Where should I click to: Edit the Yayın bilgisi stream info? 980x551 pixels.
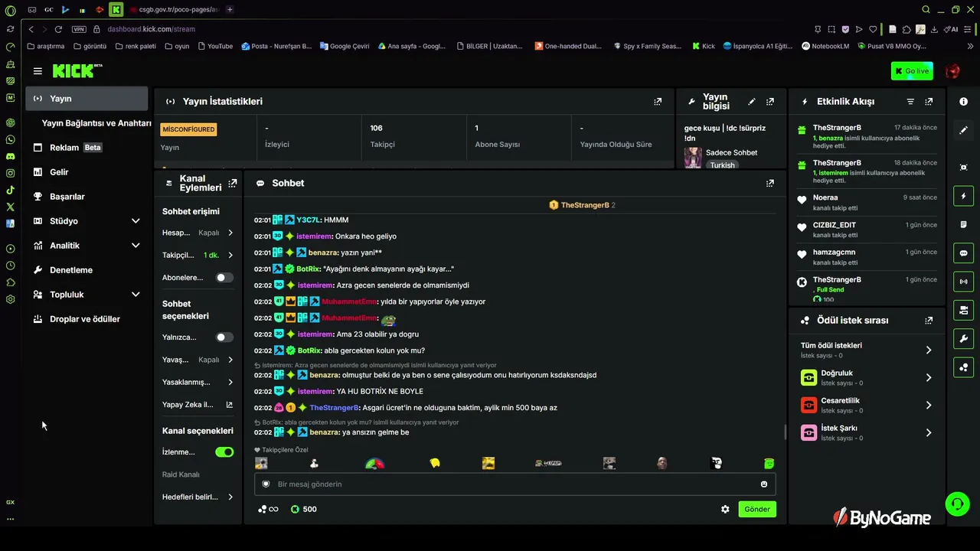(x=752, y=101)
